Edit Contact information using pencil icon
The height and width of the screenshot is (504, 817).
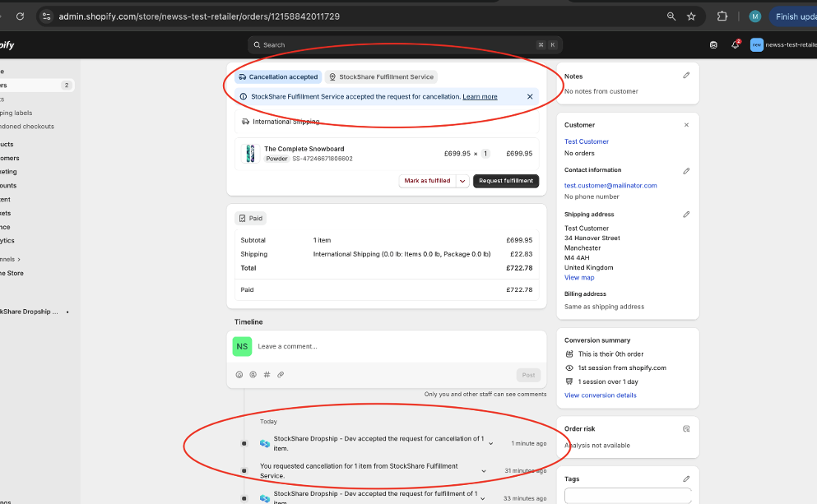click(x=686, y=171)
